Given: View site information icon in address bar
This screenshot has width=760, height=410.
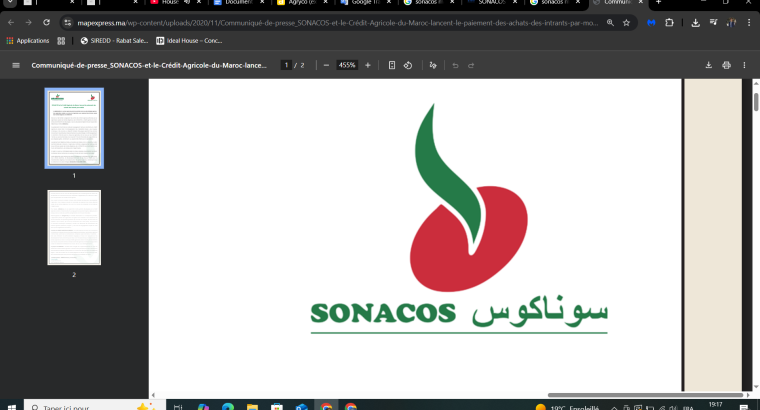Looking at the screenshot, I should coord(68,23).
